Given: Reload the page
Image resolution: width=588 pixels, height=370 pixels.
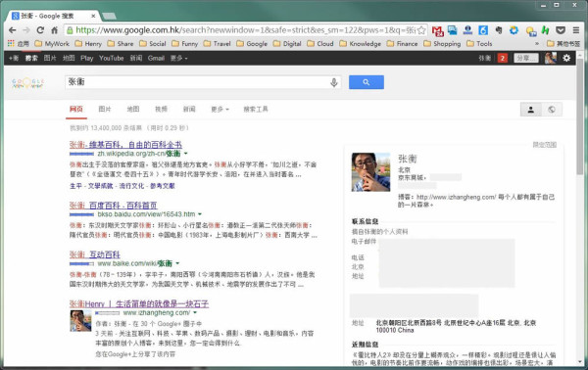Looking at the screenshot, I should (40, 30).
